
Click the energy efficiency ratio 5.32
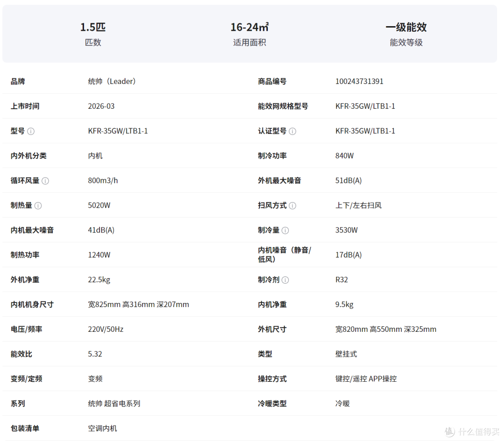[x=95, y=354]
